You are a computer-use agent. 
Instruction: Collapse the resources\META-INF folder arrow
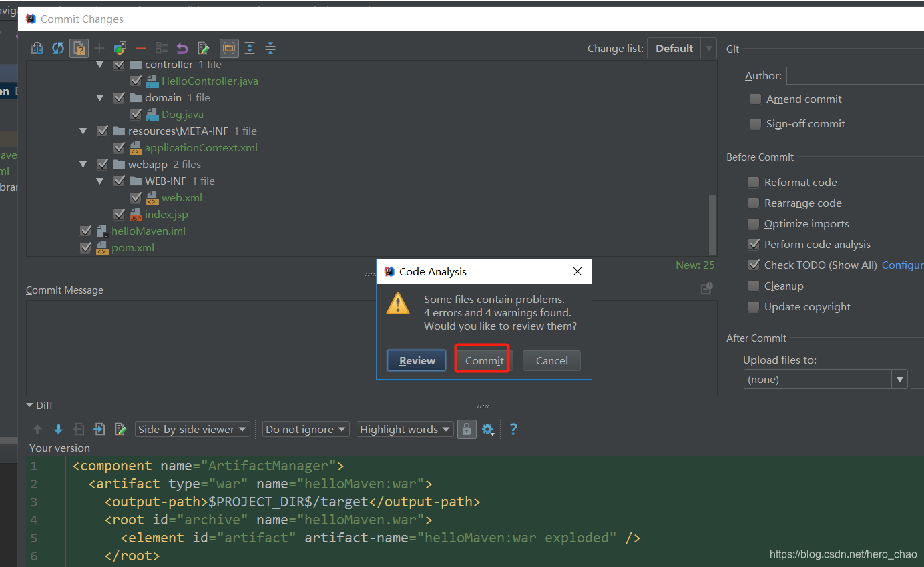(83, 131)
